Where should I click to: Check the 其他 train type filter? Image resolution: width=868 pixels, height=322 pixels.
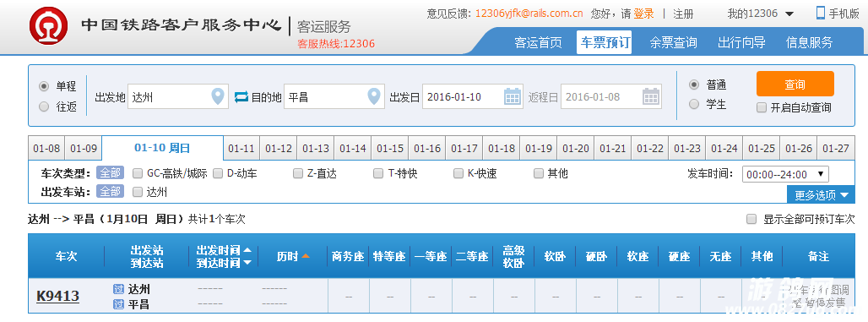point(539,173)
